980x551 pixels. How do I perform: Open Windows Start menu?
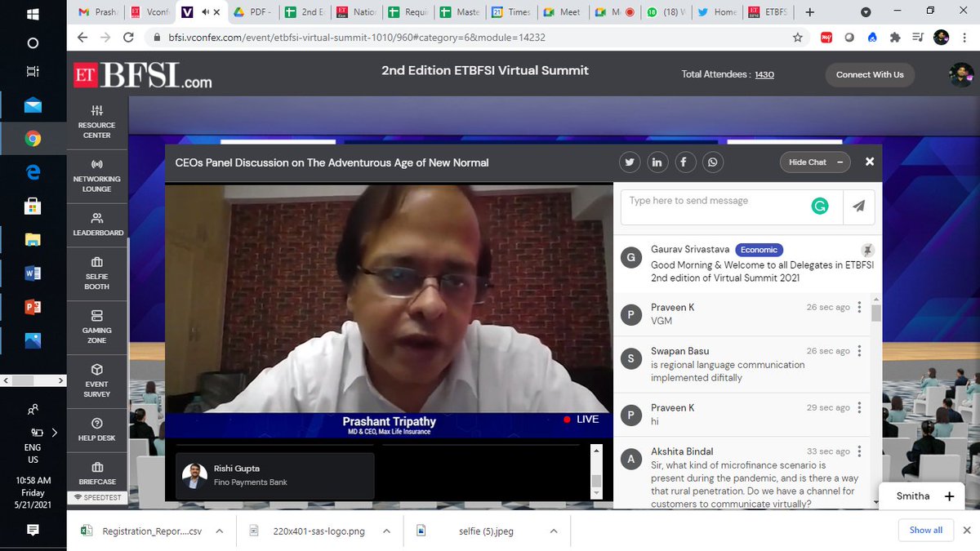pyautogui.click(x=33, y=14)
